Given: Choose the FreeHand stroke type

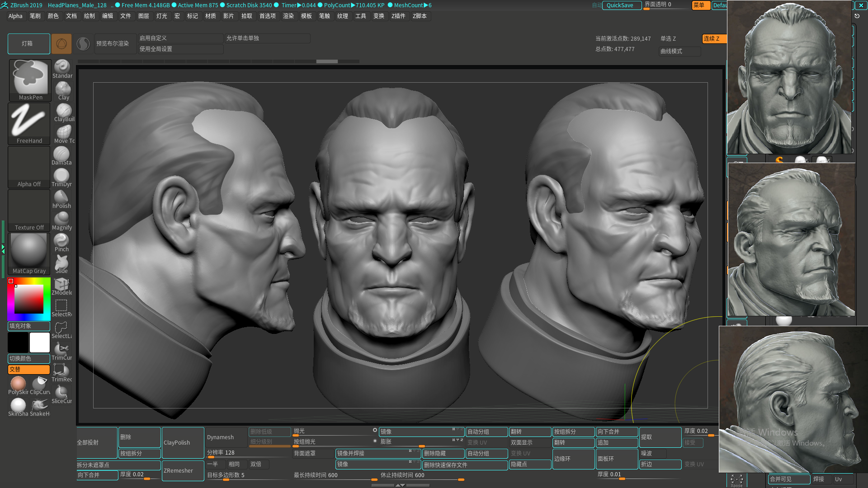Looking at the screenshot, I should 29,123.
